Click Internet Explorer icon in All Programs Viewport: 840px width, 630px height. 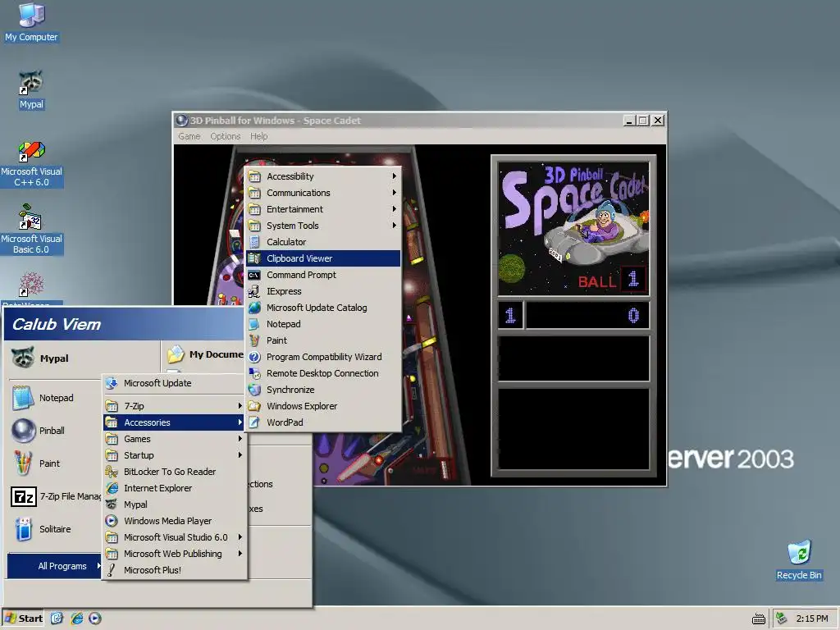112,488
